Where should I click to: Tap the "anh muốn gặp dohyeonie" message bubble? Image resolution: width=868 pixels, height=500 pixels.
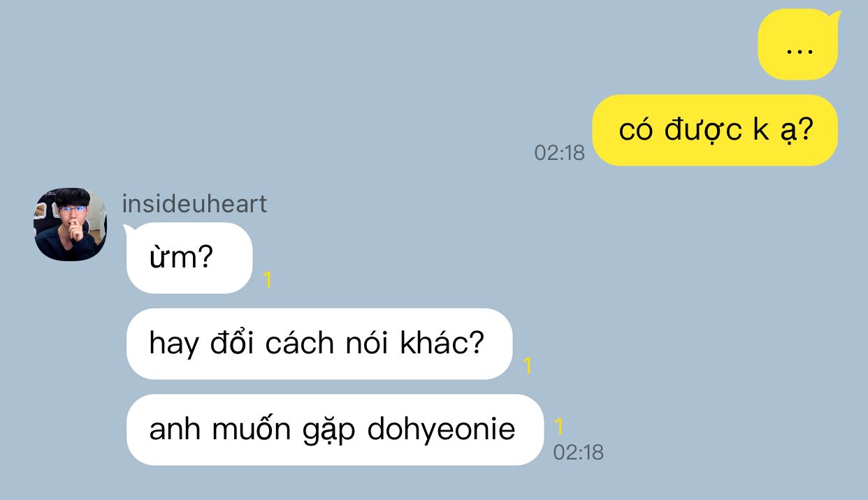pyautogui.click(x=335, y=429)
